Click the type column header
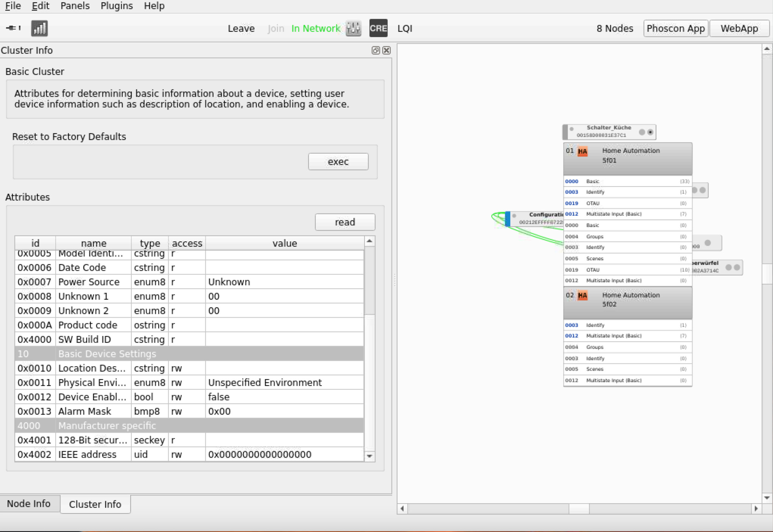This screenshot has width=773, height=532. coord(150,243)
